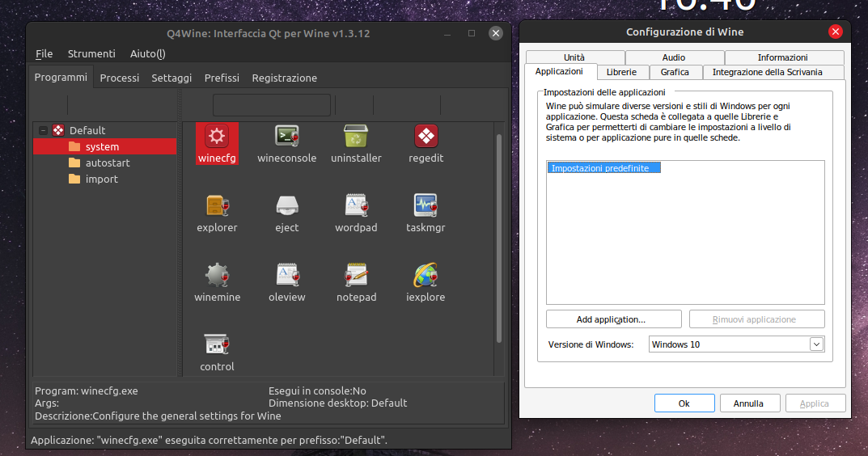Image resolution: width=868 pixels, height=456 pixels.
Task: Collapse the Default prefix tree node
Action: coord(43,131)
